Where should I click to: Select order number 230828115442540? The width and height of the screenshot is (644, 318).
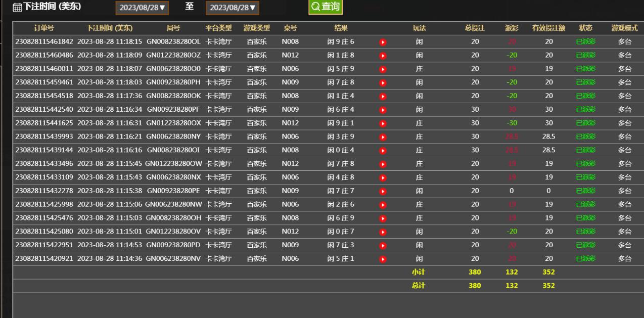(44, 109)
